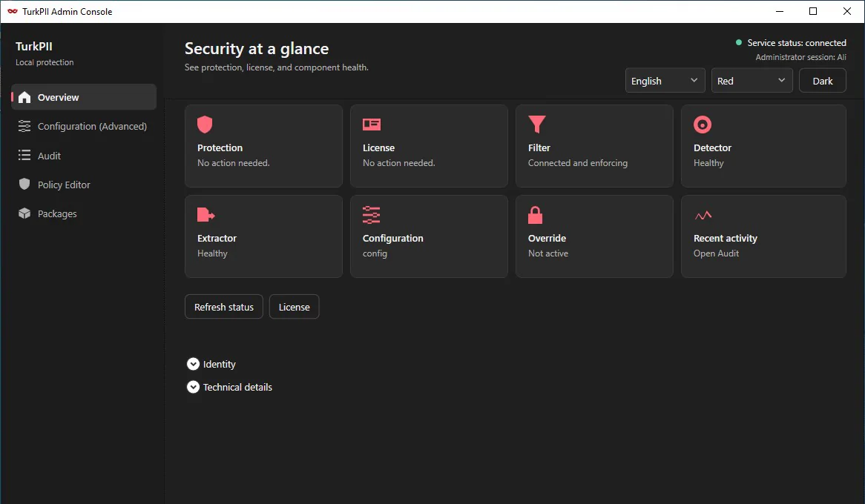Click the TurkPII app icon in title bar

pyautogui.click(x=12, y=11)
